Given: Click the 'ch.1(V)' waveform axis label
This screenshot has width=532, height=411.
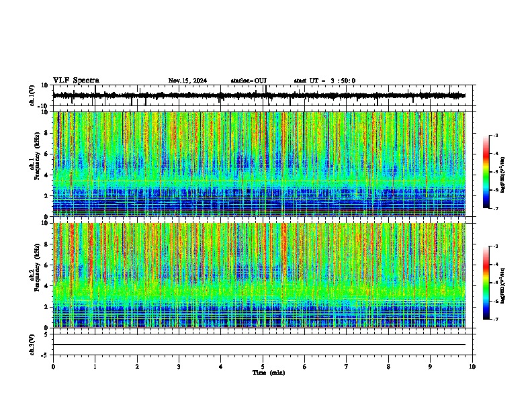Looking at the screenshot, I should click(x=32, y=95).
